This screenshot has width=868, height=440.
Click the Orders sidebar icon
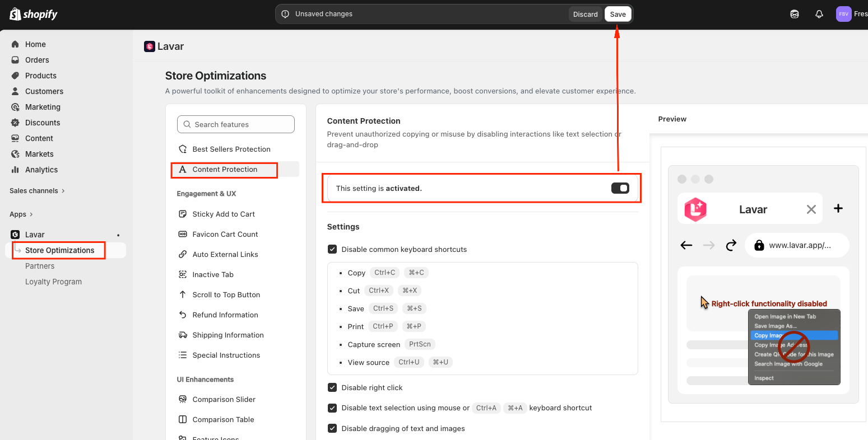tap(15, 60)
